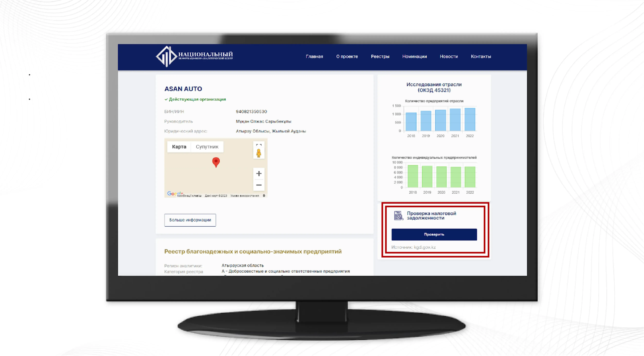Open the Контакты menu item
This screenshot has height=356, width=644.
(481, 57)
